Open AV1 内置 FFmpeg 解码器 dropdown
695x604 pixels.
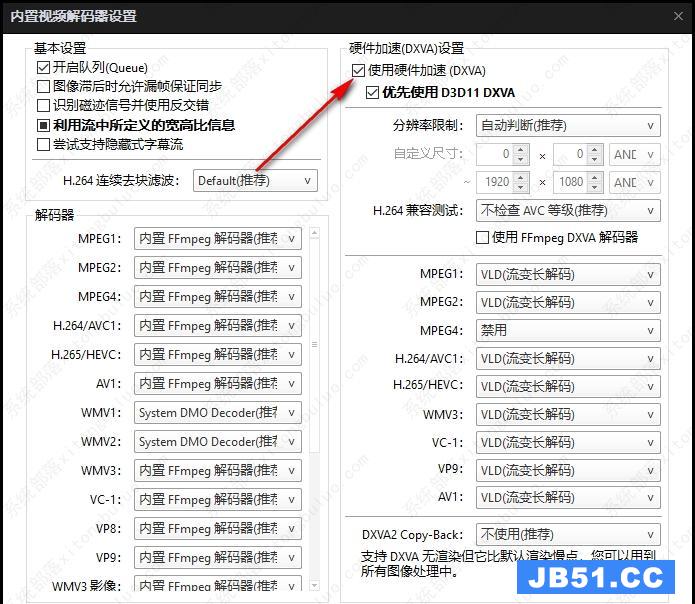pyautogui.click(x=217, y=384)
